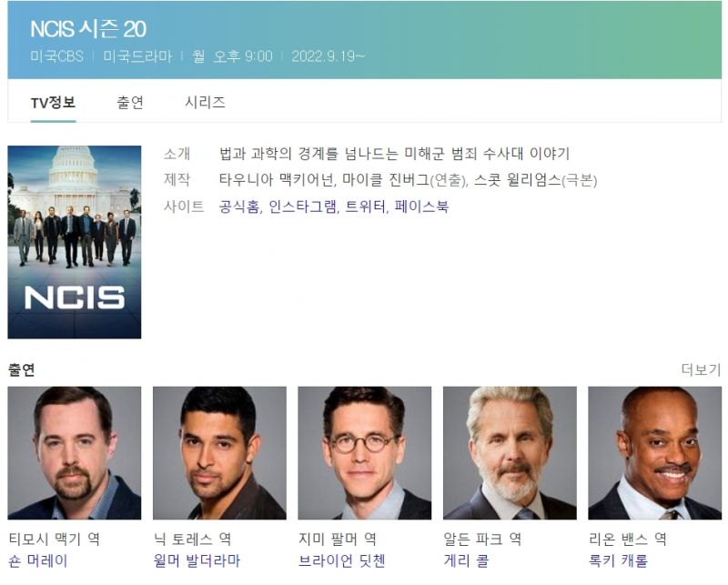Click the 리온 밴스 cast photo

click(654, 453)
